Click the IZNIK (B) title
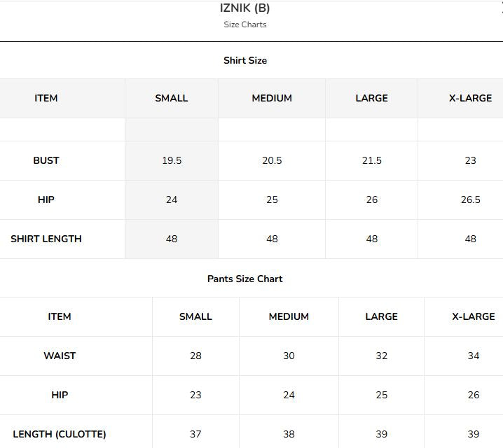The image size is (503, 448). (x=244, y=8)
